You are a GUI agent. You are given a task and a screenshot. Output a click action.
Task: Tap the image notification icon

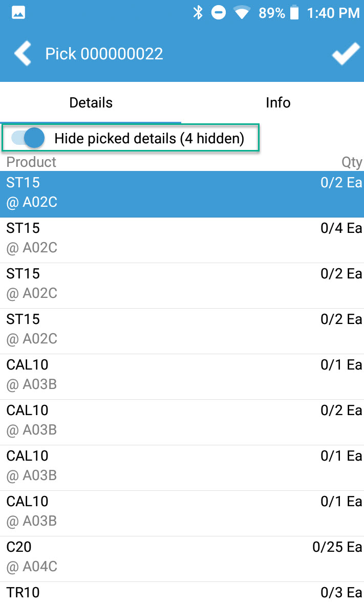click(18, 13)
